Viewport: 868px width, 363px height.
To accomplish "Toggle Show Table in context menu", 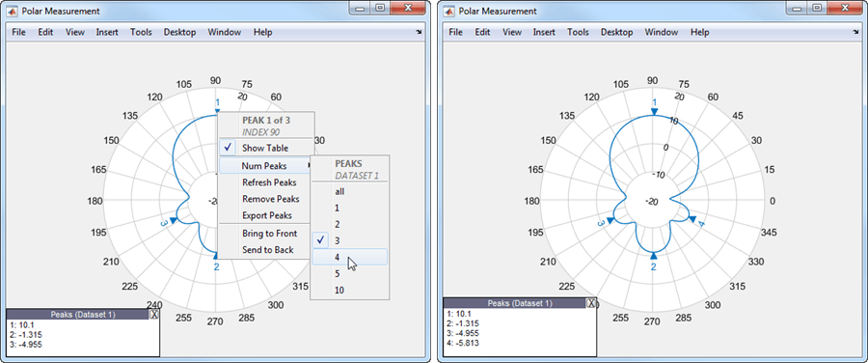I will [266, 148].
